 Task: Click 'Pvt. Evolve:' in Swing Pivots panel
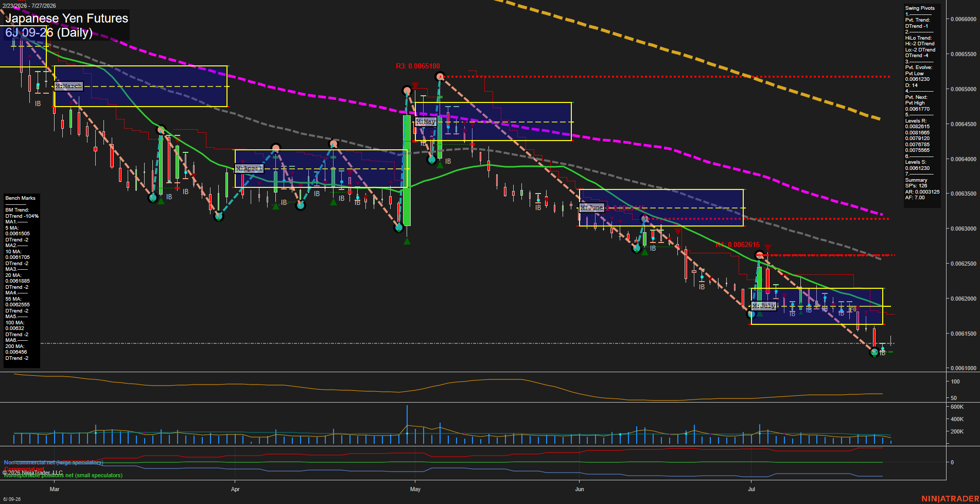[x=919, y=67]
